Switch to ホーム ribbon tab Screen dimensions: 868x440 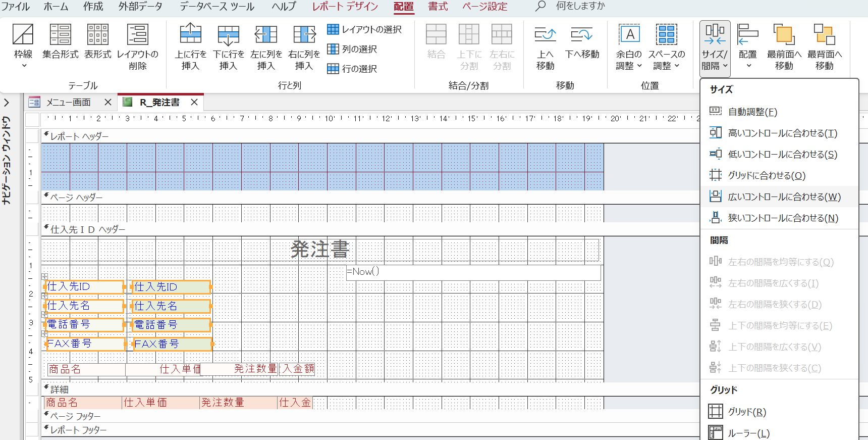point(56,7)
